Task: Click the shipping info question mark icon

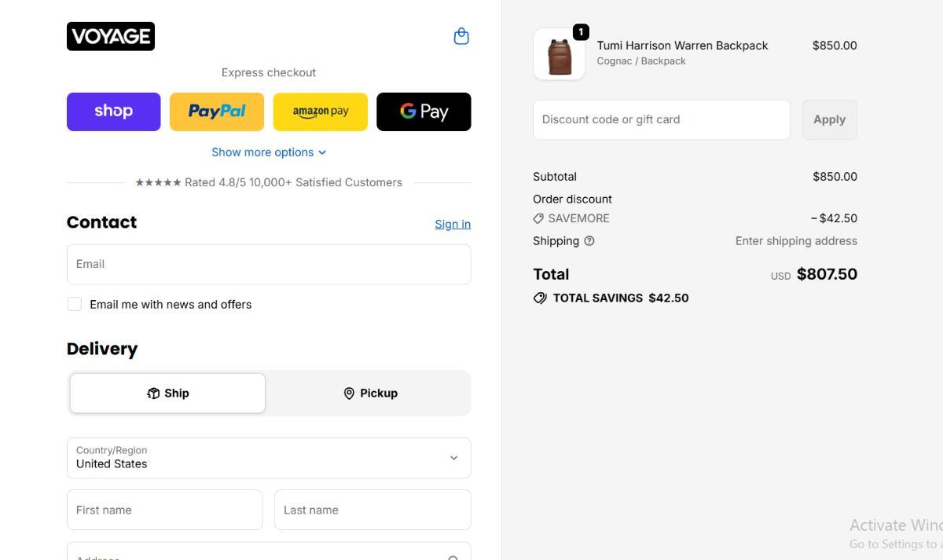Action: coord(589,241)
